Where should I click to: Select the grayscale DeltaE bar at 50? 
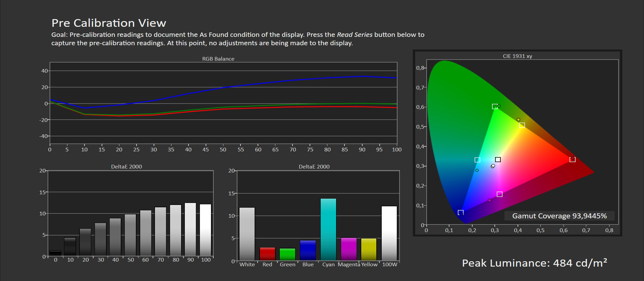pyautogui.click(x=130, y=235)
